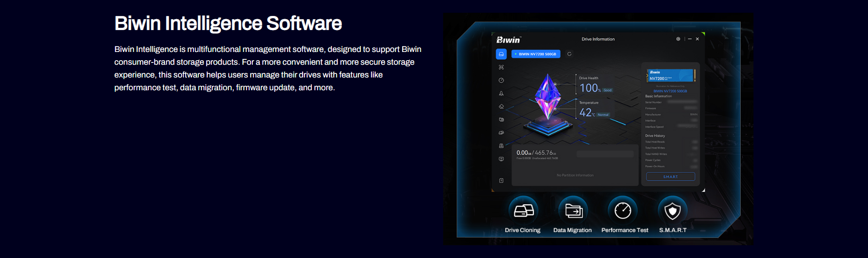
Task: Click the 42°C temperature value
Action: click(587, 113)
